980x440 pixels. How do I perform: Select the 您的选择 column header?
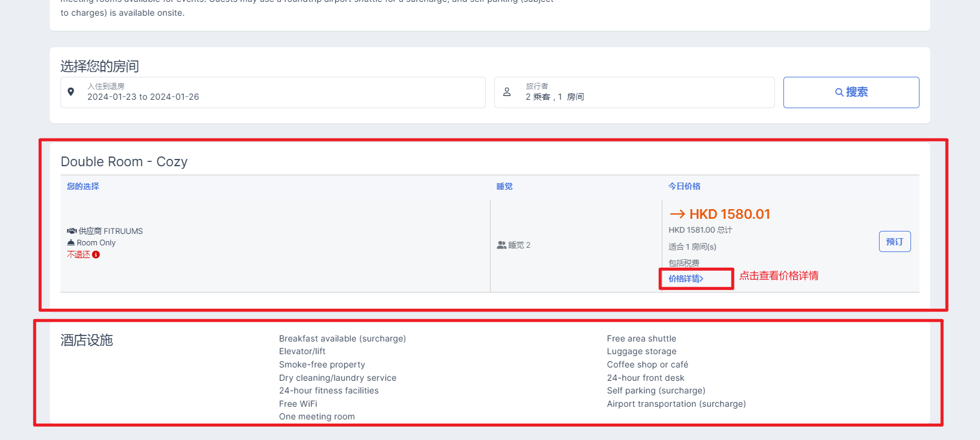point(83,186)
